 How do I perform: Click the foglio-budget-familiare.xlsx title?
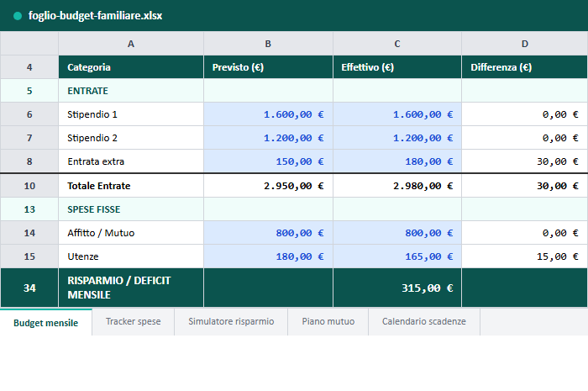click(x=95, y=15)
